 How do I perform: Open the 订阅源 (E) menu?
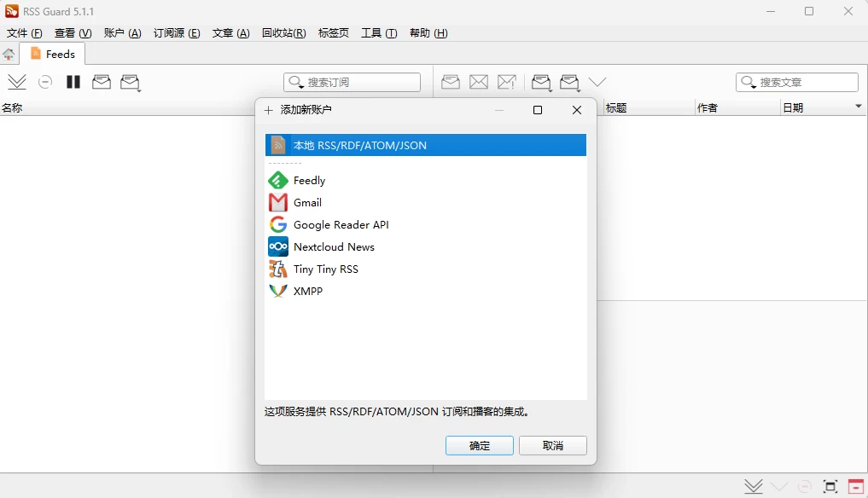coord(177,33)
